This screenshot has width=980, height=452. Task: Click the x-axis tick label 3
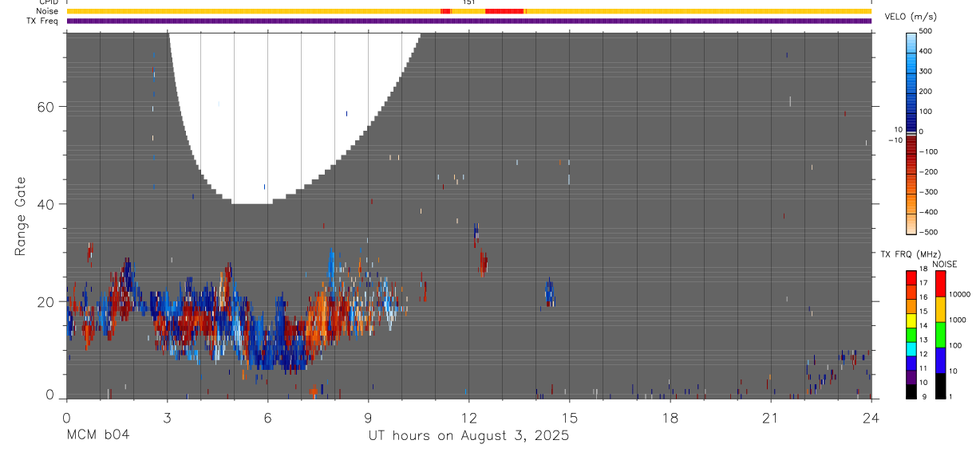click(167, 419)
